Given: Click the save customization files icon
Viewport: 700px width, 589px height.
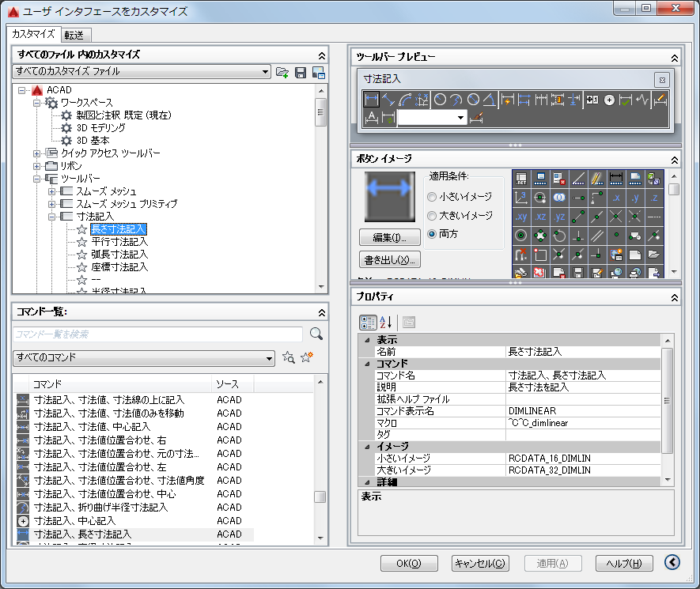Looking at the screenshot, I should 301,72.
